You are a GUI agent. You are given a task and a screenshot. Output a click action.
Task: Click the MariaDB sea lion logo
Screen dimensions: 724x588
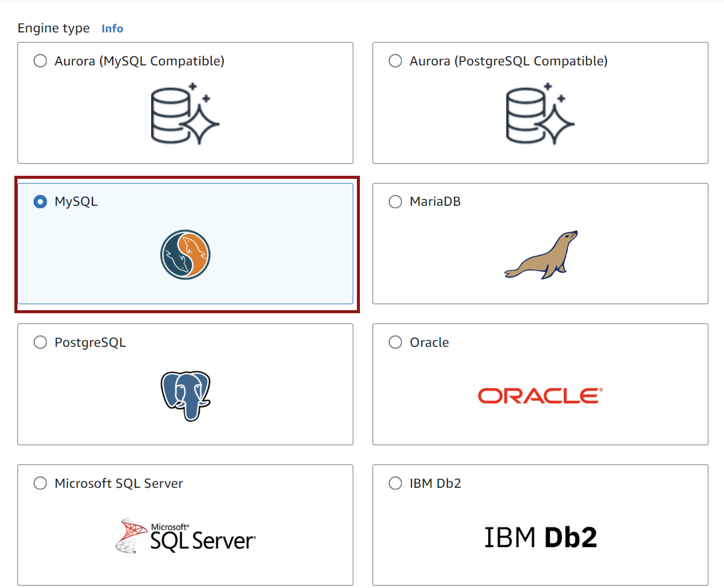point(541,255)
